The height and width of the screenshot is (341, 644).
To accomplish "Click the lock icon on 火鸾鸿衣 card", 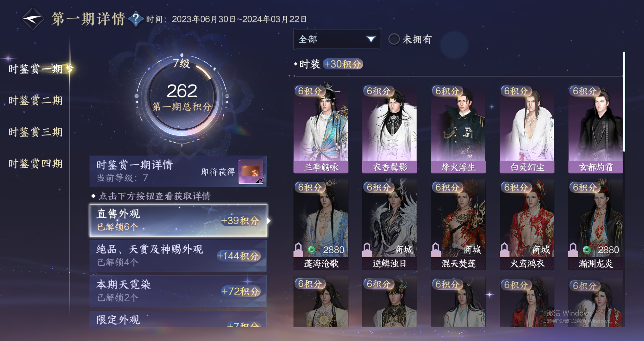I will click(504, 249).
